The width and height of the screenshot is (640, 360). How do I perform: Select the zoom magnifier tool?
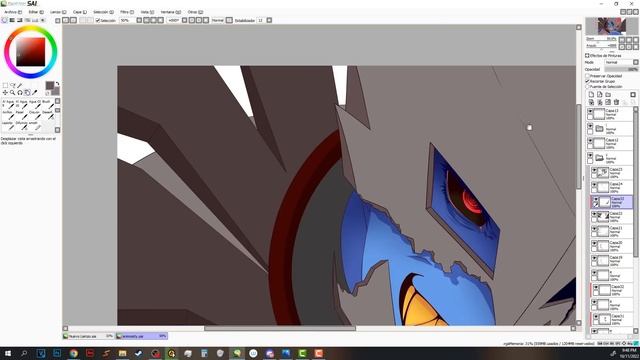(x=13, y=93)
